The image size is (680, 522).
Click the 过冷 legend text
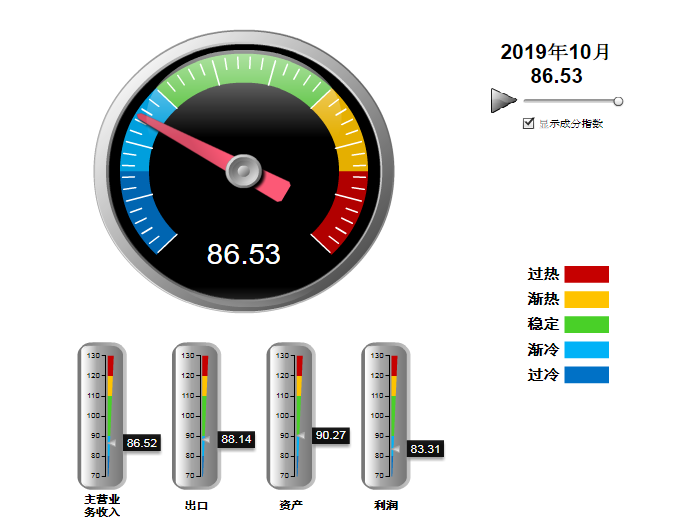(543, 375)
